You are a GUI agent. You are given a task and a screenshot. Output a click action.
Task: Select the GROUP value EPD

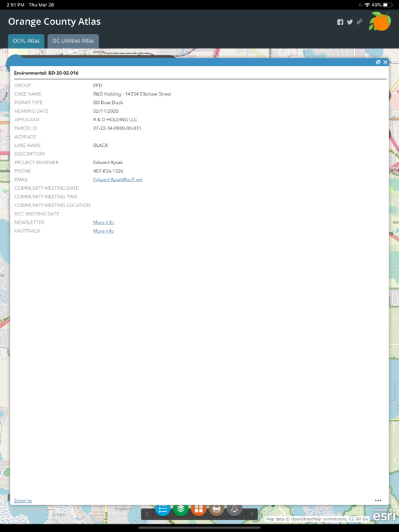[98, 85]
